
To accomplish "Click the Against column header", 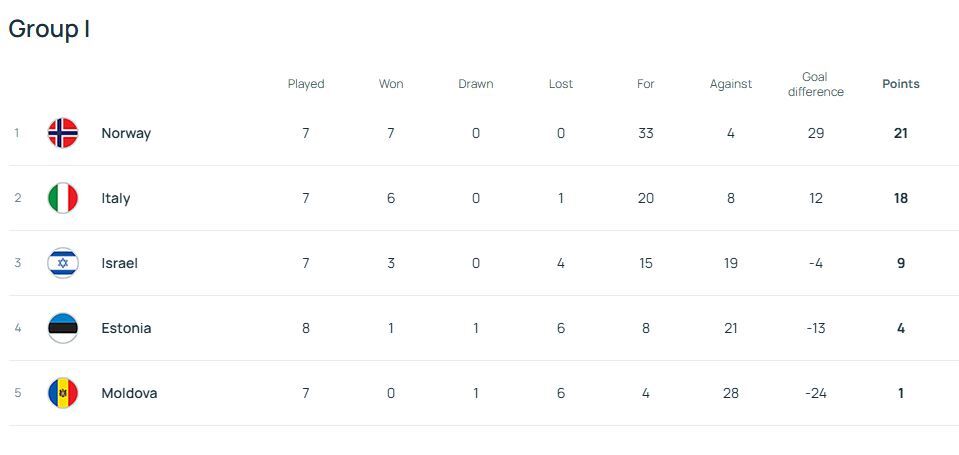I will click(x=731, y=84).
